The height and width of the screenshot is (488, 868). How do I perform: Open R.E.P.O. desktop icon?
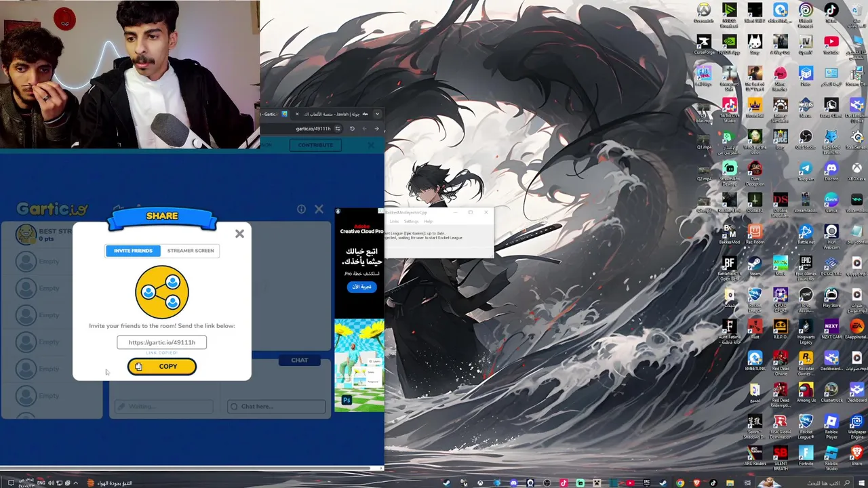pos(781,329)
